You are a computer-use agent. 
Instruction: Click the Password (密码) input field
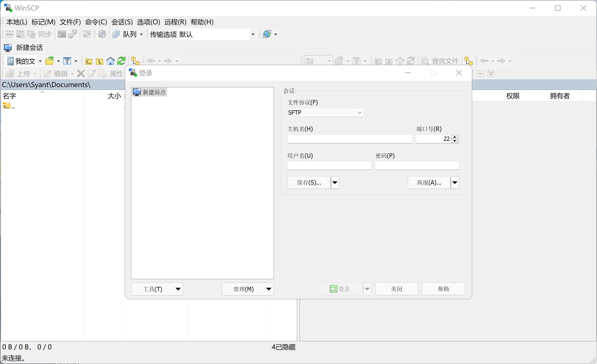pos(417,165)
